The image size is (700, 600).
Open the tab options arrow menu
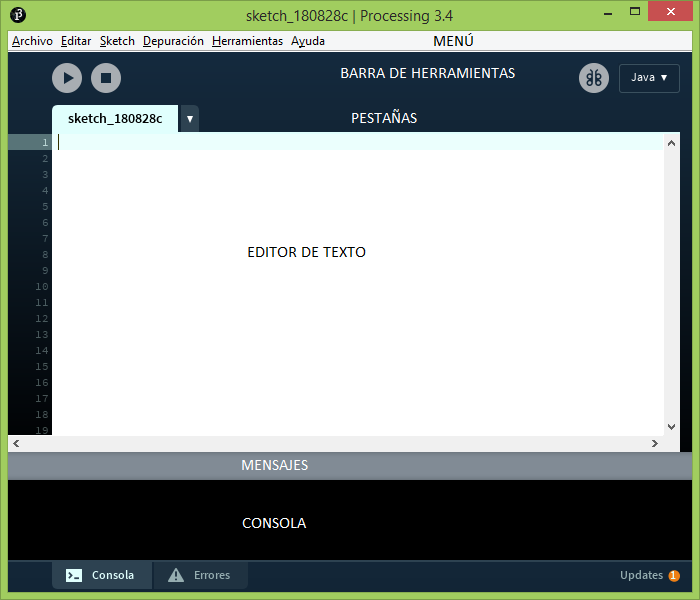point(190,119)
